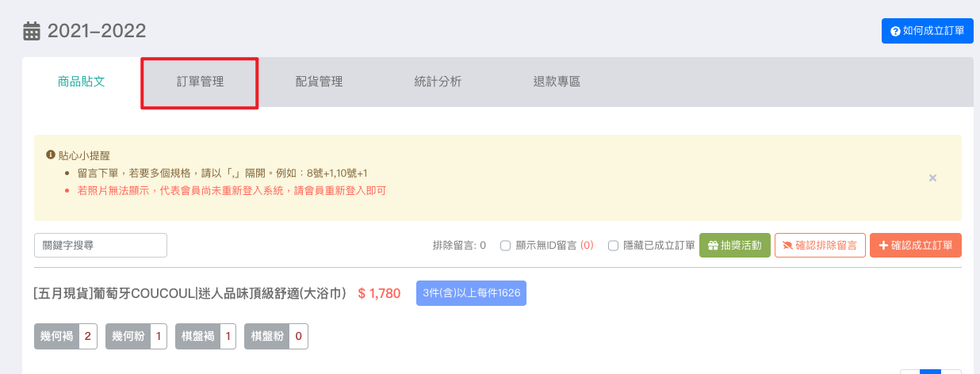Pick the 棋盤褐 variant tag

[205, 336]
